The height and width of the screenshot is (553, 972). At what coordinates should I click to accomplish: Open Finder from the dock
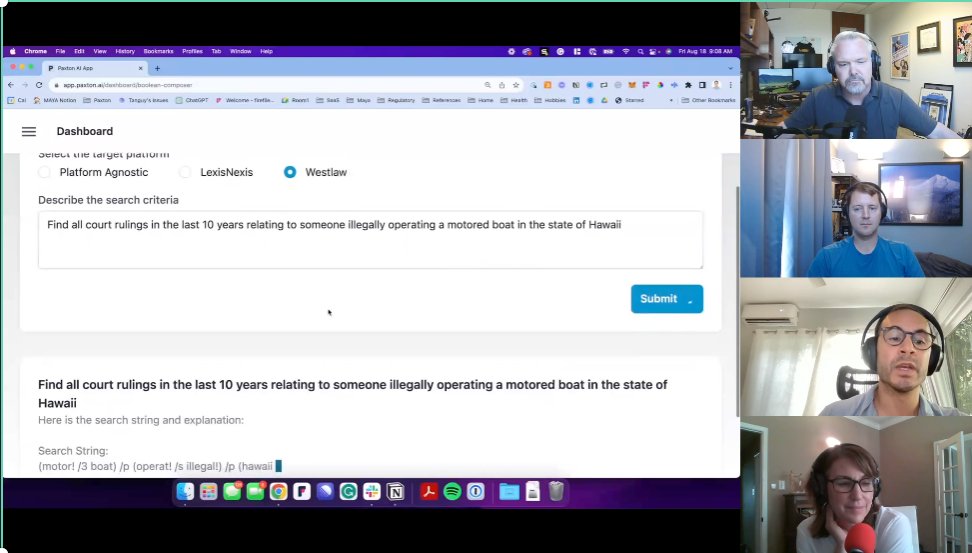185,492
